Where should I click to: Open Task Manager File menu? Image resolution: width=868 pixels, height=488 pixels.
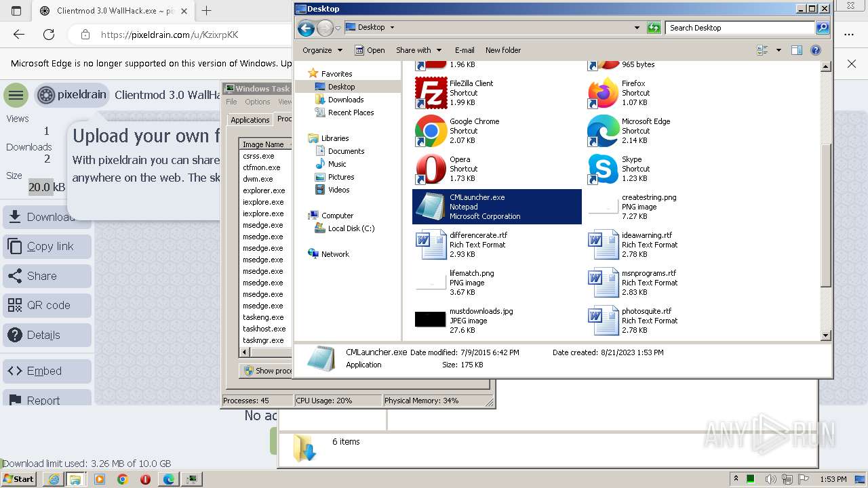point(231,102)
